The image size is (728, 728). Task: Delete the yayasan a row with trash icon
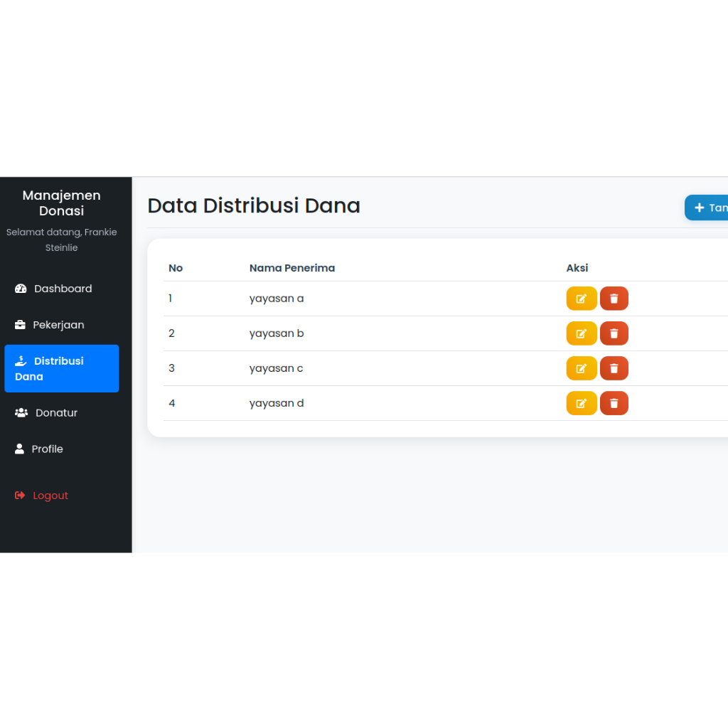click(614, 299)
